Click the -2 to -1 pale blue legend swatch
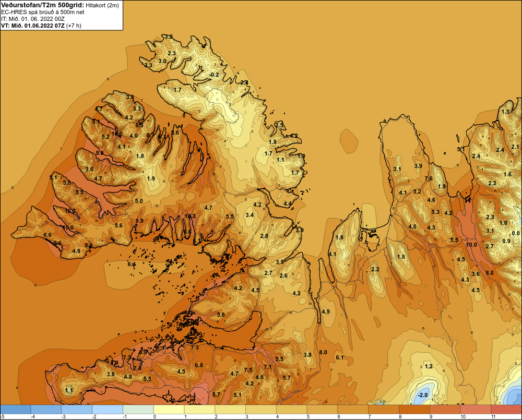The width and height of the screenshot is (522, 420). (108, 410)
